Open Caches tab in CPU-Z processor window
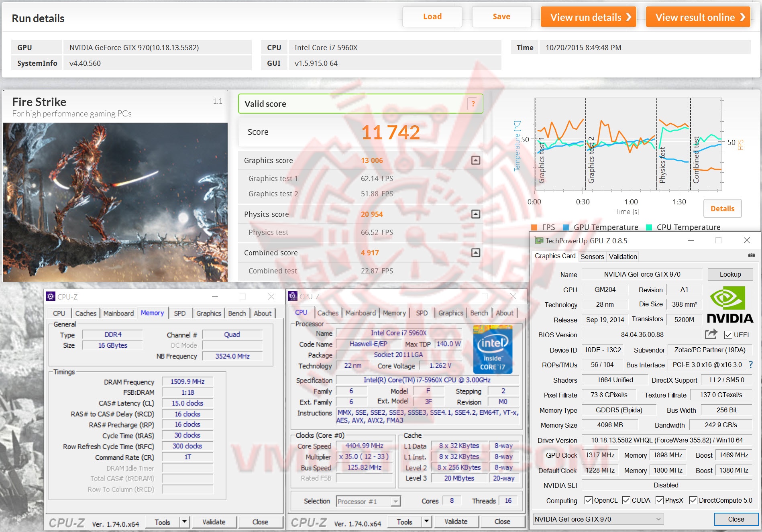This screenshot has width=762, height=532. pyautogui.click(x=328, y=313)
